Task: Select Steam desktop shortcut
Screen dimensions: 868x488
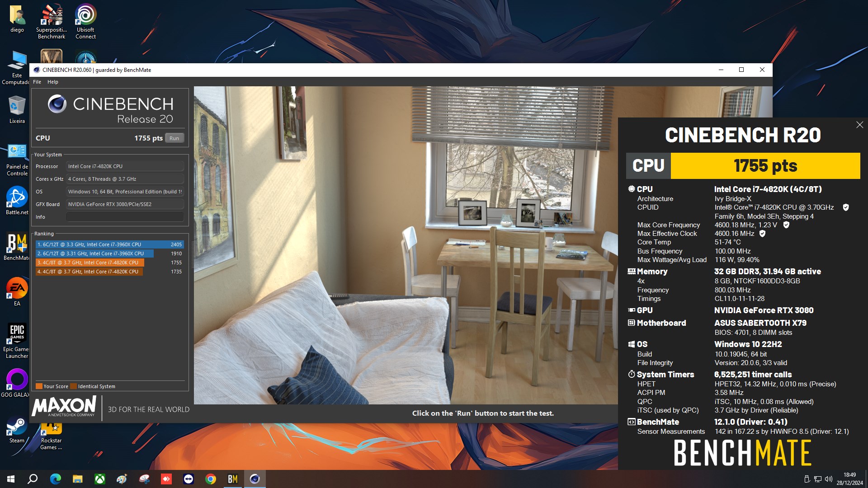Action: tap(17, 429)
